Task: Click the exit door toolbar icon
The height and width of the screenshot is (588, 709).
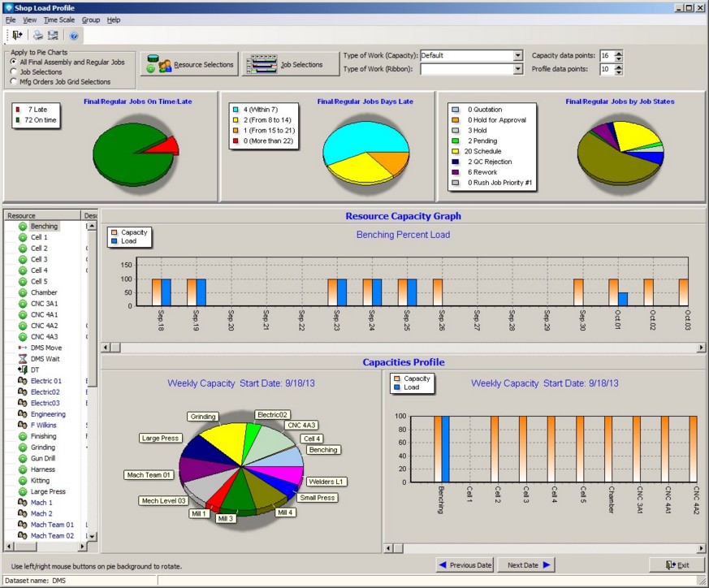Action: coord(17,35)
